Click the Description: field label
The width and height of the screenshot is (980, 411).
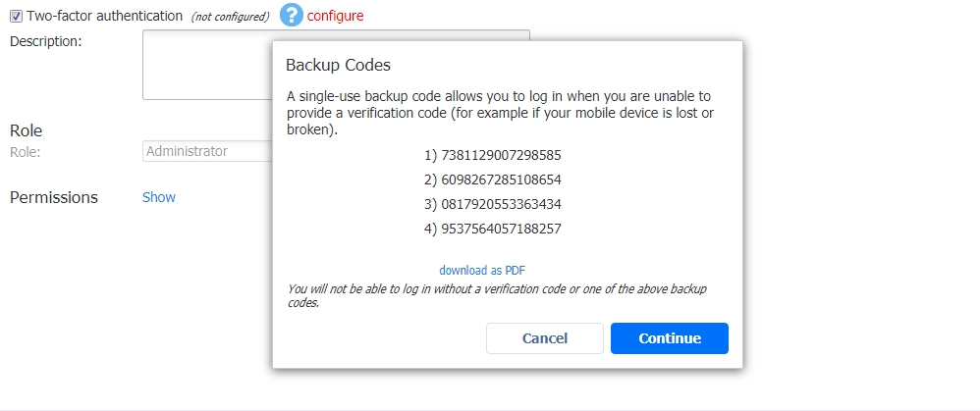[45, 42]
